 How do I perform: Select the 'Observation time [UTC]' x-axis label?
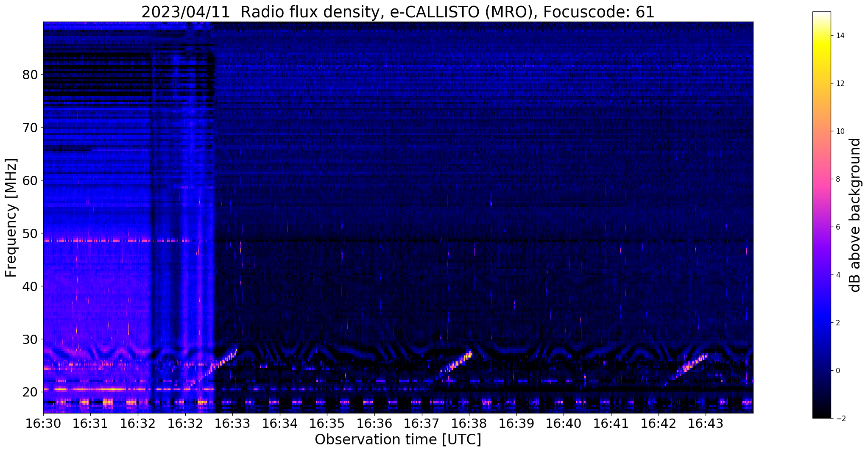tap(398, 439)
